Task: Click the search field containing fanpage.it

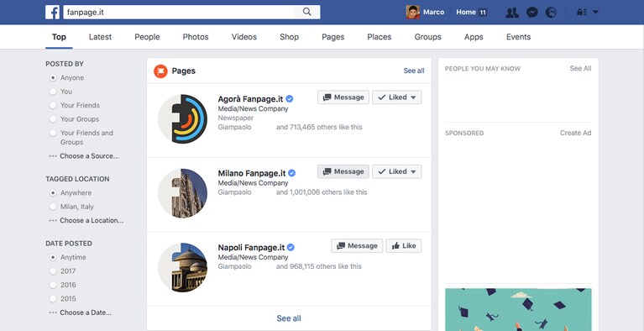Action: (179, 12)
